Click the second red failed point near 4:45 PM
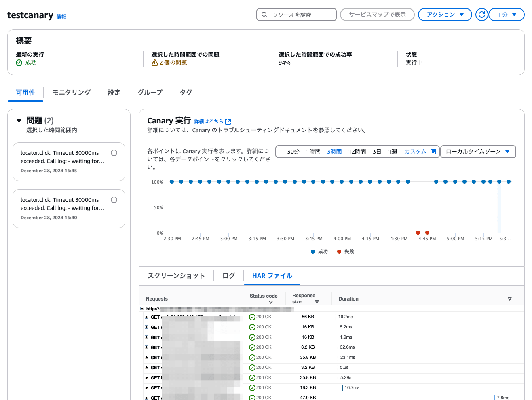Image resolution: width=532 pixels, height=400 pixels. (x=427, y=233)
